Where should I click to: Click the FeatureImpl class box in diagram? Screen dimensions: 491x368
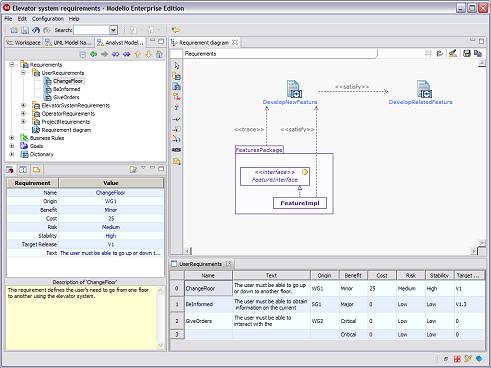point(300,203)
